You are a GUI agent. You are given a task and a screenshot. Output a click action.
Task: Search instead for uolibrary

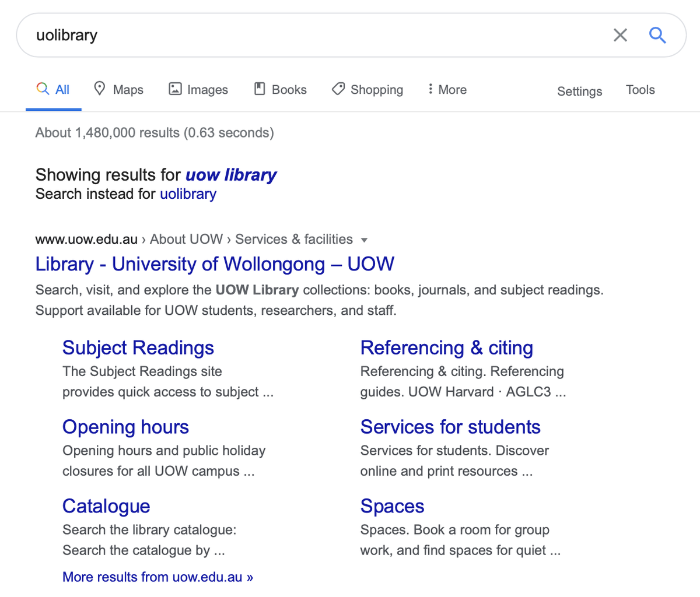tap(188, 194)
